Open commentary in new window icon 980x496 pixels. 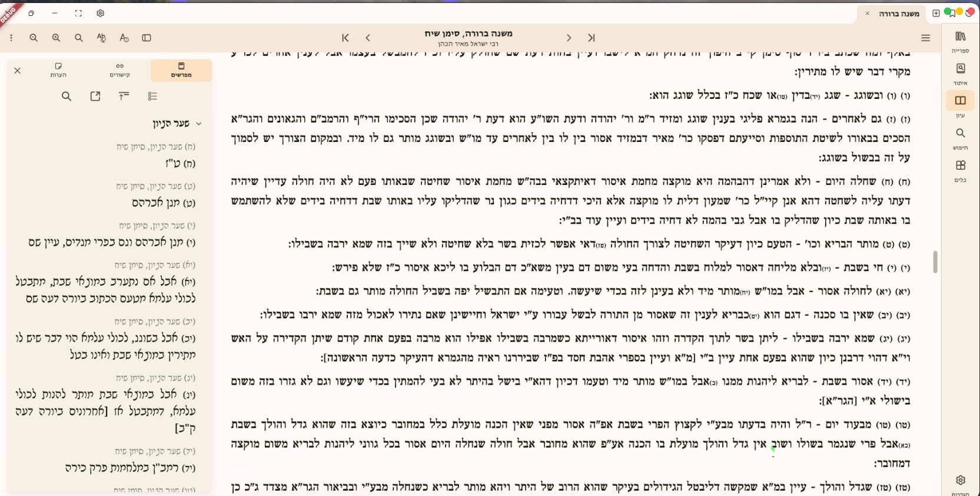pyautogui.click(x=95, y=96)
